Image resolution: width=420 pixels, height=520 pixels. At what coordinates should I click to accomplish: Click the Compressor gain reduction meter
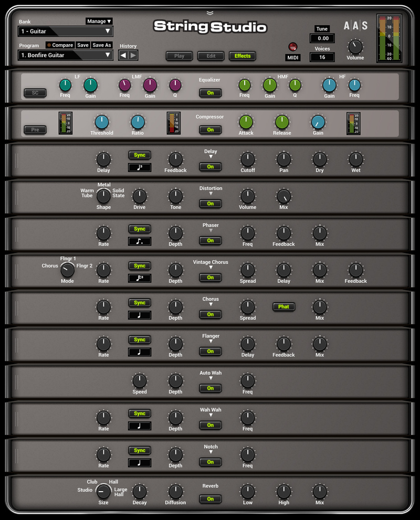point(173,123)
